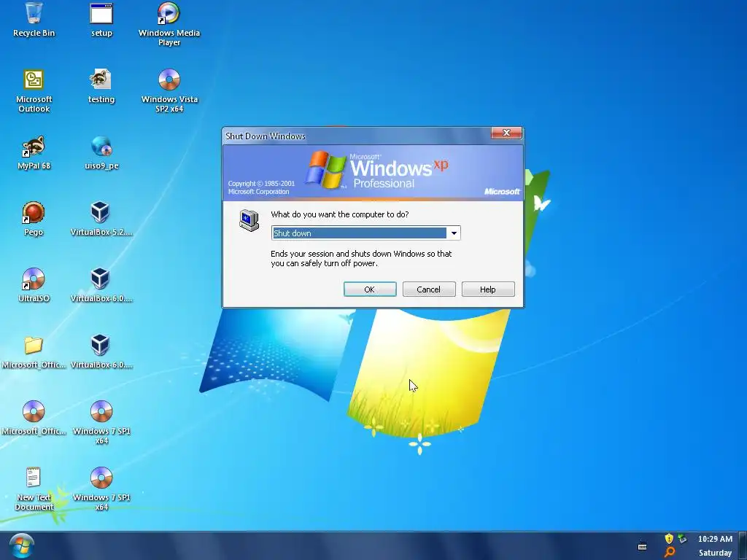This screenshot has height=560, width=747.
Task: Expand the shutdown action dropdown arrow
Action: [454, 233]
